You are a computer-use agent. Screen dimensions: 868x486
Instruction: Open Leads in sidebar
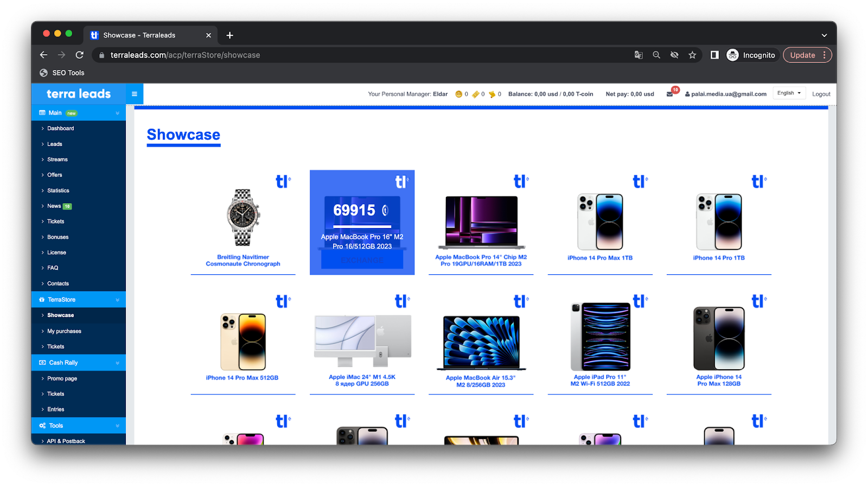54,144
